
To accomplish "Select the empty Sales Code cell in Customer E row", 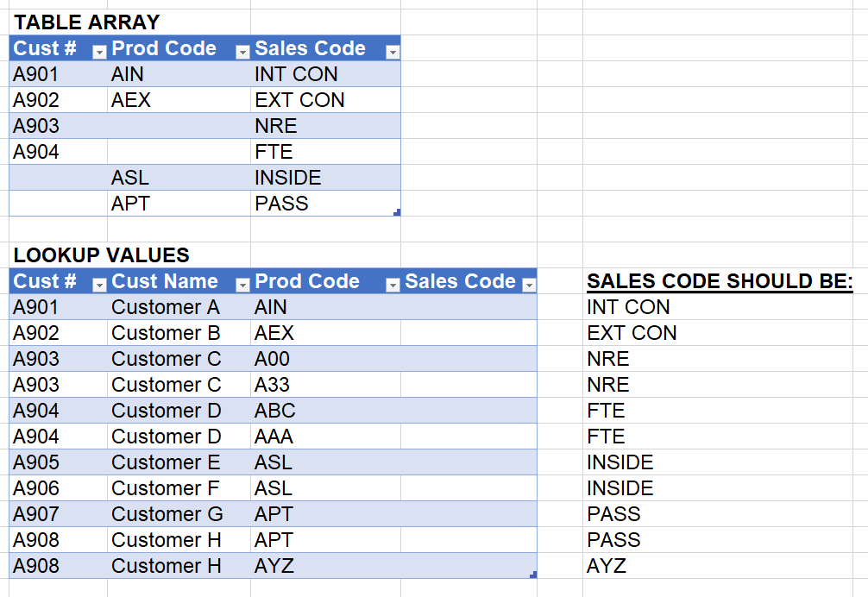I will [x=469, y=462].
